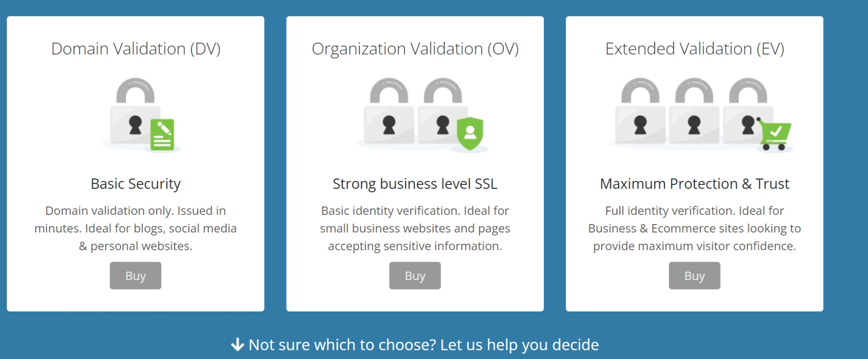Viewport: 868px width, 359px height.
Task: Select the Extended Validation (EV) card
Action: pos(694,163)
